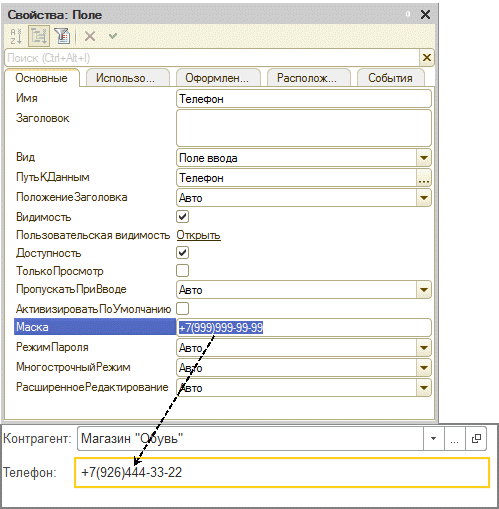Click the Открыть link for user visibility
Image resolution: width=499 pixels, height=509 pixels.
coord(198,235)
